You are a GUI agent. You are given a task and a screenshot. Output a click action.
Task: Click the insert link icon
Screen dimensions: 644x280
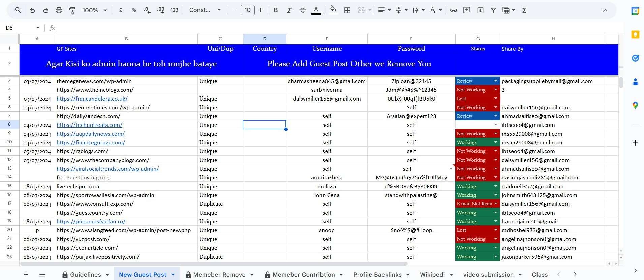pyautogui.click(x=454, y=10)
